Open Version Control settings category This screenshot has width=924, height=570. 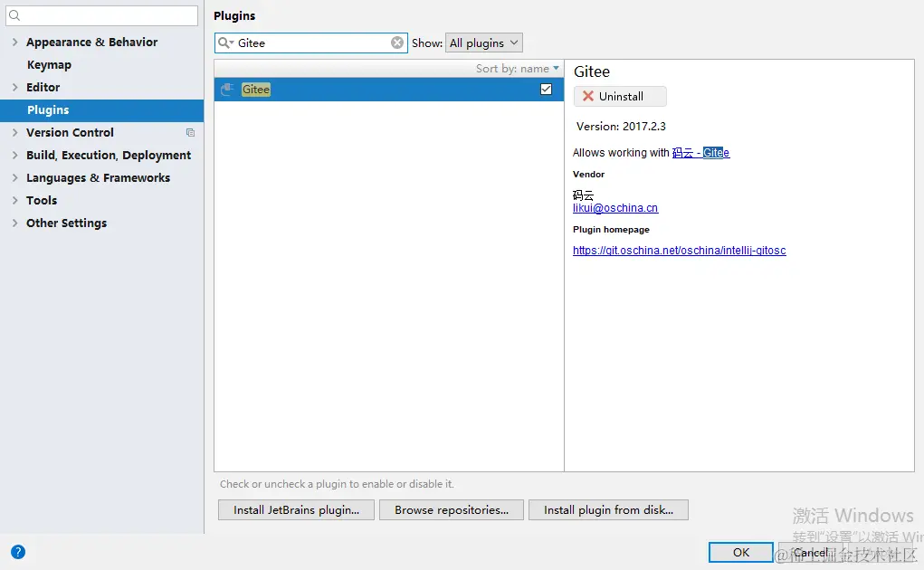[x=70, y=132]
